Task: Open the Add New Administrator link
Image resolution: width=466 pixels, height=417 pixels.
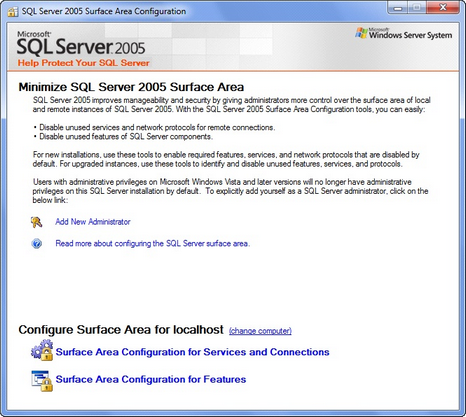Action: point(93,222)
